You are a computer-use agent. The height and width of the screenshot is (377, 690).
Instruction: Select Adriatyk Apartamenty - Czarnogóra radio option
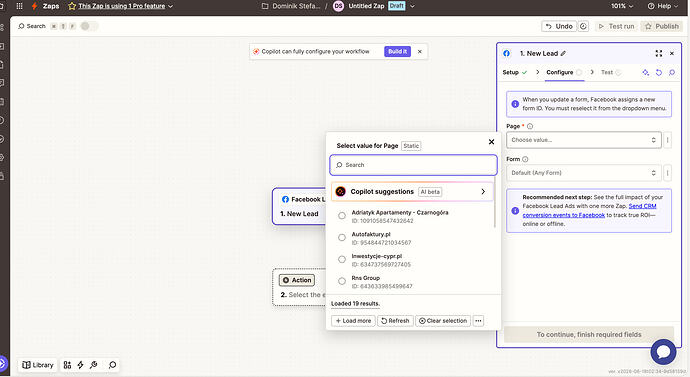[x=342, y=216]
